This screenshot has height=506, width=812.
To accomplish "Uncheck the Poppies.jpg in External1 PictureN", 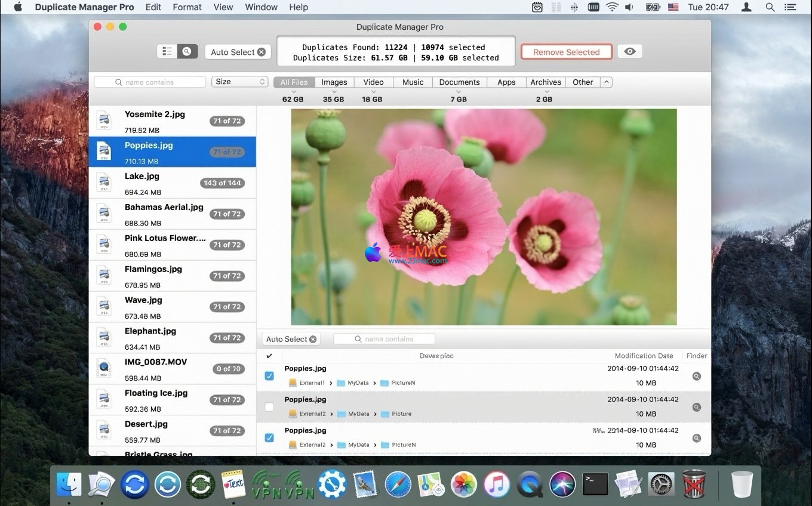I will point(269,376).
